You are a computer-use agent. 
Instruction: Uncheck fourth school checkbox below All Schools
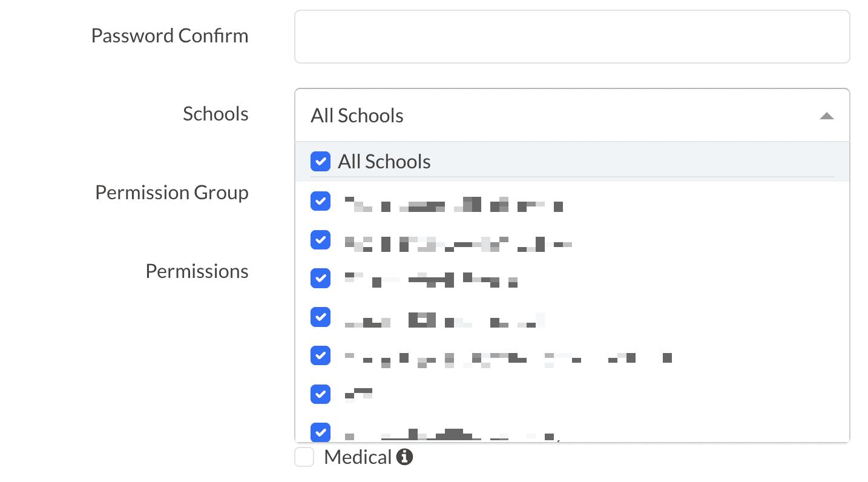[320, 317]
